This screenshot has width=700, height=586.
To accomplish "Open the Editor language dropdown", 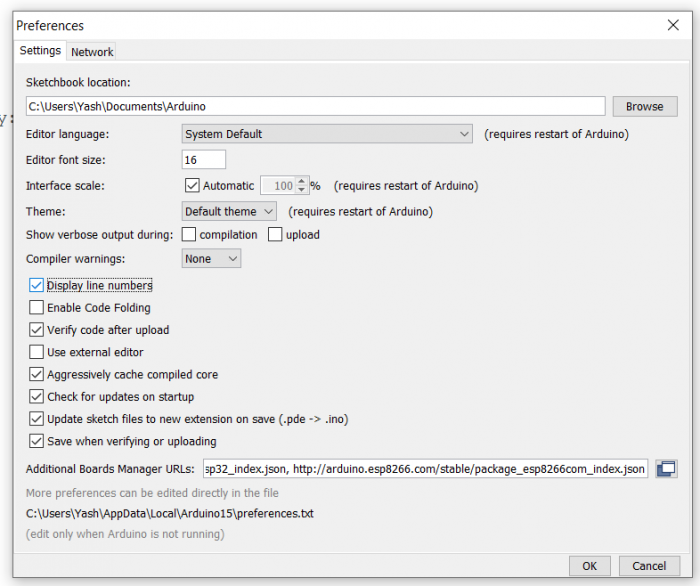I will (327, 134).
